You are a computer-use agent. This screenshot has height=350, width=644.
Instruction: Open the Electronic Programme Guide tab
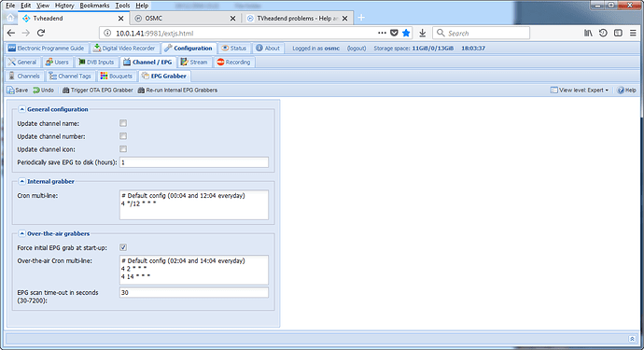coord(46,48)
